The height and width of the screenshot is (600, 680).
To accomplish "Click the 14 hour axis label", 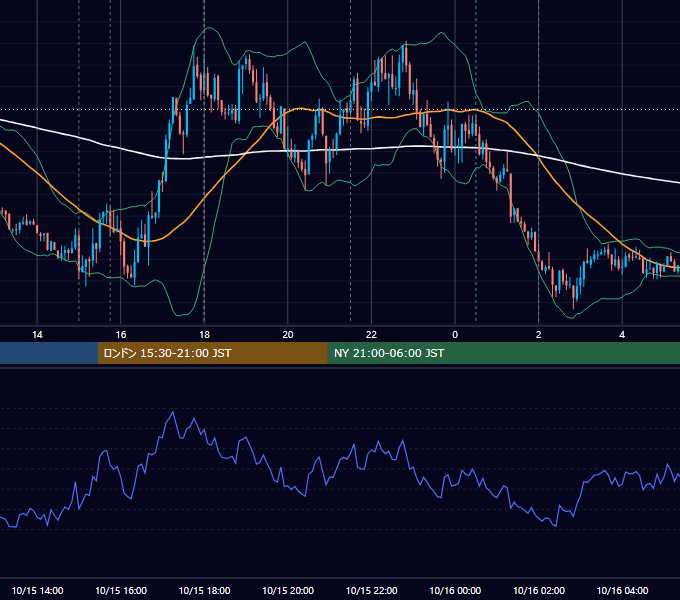I will 37,335.
